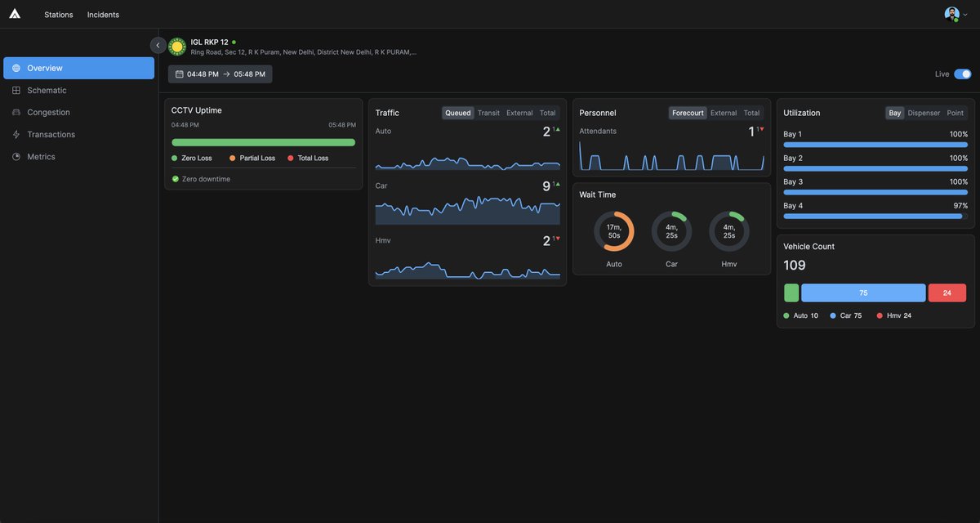This screenshot has width=980, height=523.
Task: Click Zero downtime status text
Action: pyautogui.click(x=206, y=179)
